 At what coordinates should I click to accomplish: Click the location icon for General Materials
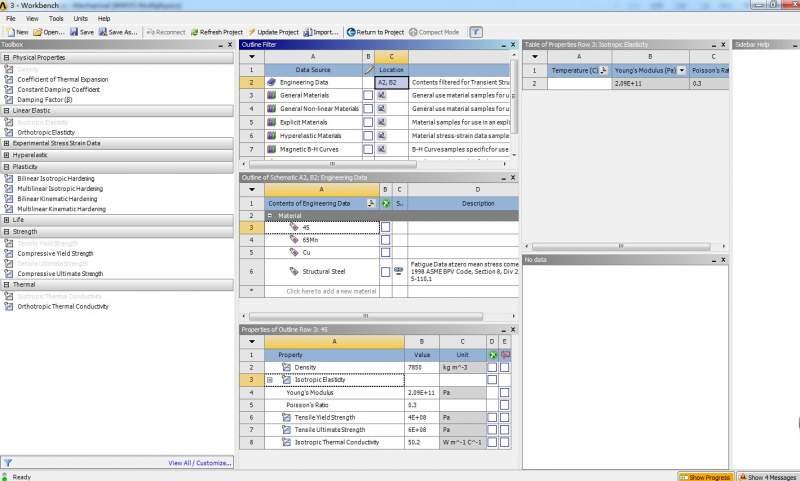[382, 95]
